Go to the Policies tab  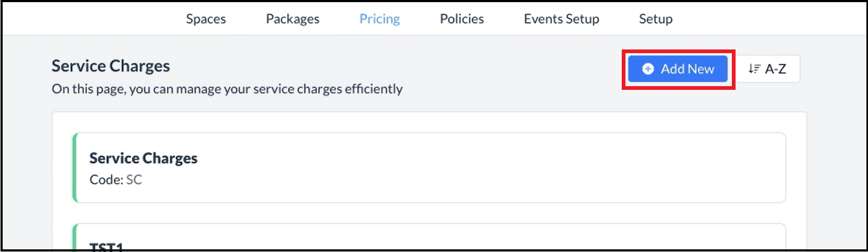click(x=462, y=19)
